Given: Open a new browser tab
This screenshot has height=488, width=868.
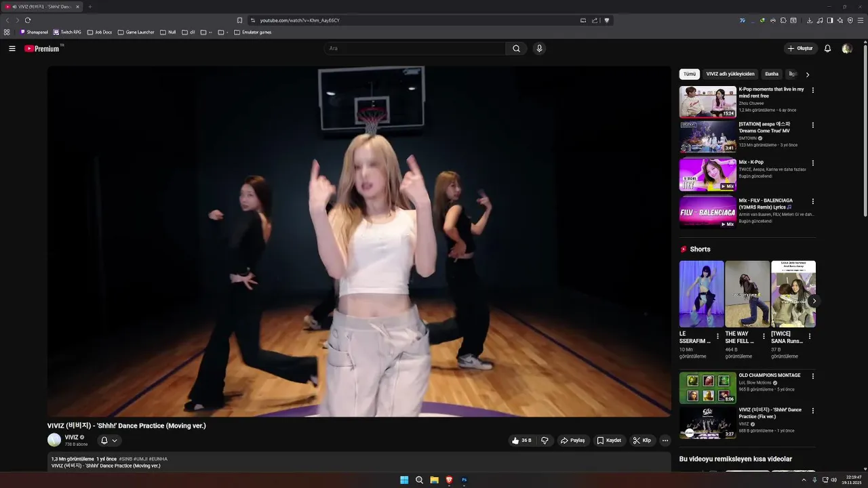Looking at the screenshot, I should [90, 7].
